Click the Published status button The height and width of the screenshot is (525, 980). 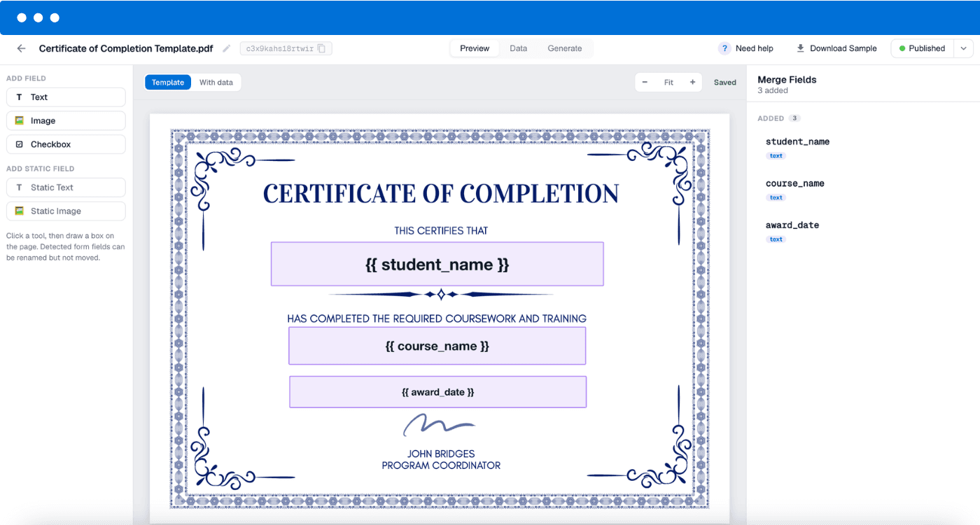(922, 48)
